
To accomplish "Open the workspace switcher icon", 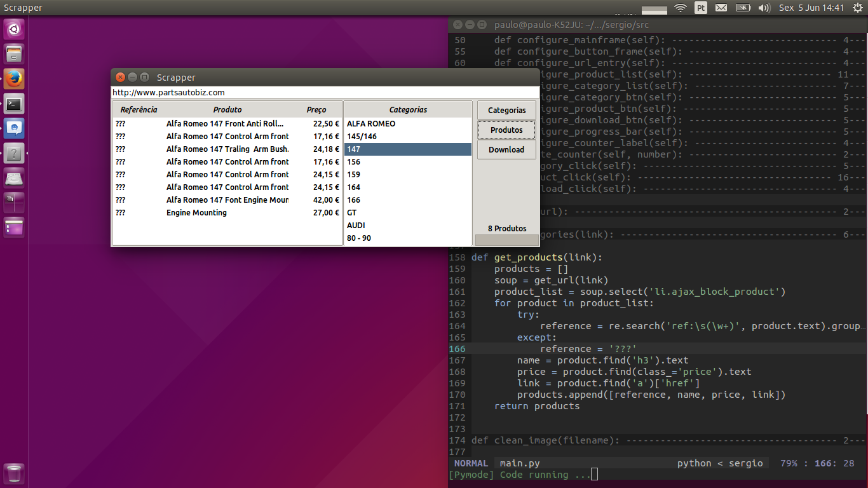I will click(x=14, y=203).
